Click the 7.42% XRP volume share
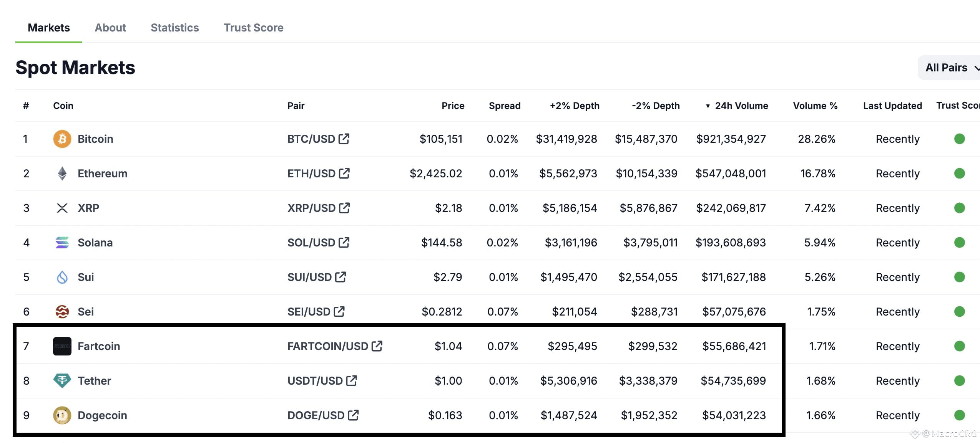The width and height of the screenshot is (980, 443). (820, 208)
